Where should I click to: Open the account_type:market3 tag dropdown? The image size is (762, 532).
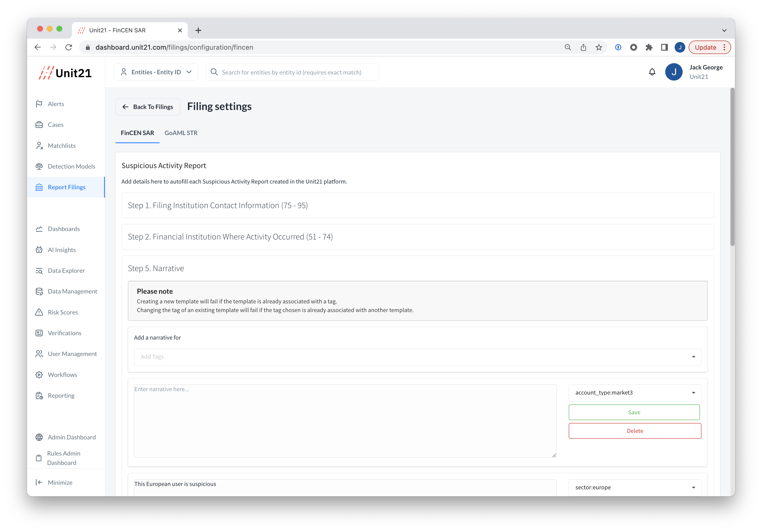(634, 393)
